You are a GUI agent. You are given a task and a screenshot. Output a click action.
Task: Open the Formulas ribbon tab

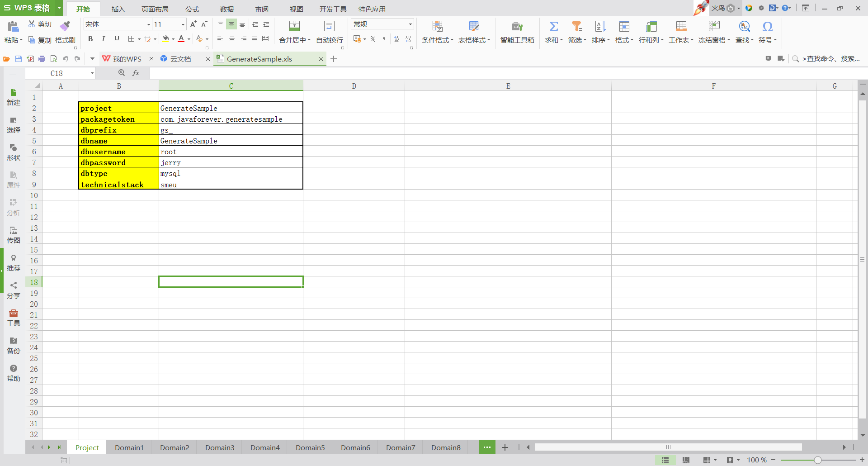[192, 9]
